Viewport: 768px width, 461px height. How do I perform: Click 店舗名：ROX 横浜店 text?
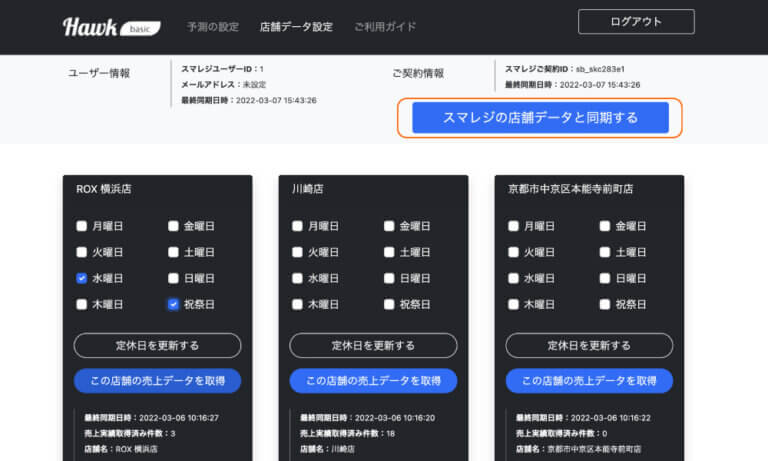click(121, 449)
